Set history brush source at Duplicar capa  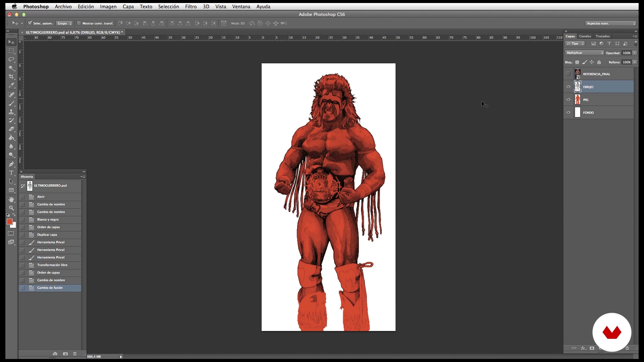(22, 235)
